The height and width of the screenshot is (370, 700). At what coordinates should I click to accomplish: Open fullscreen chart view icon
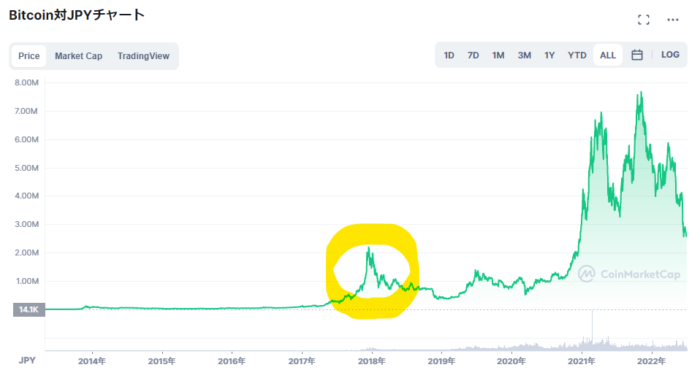[643, 20]
